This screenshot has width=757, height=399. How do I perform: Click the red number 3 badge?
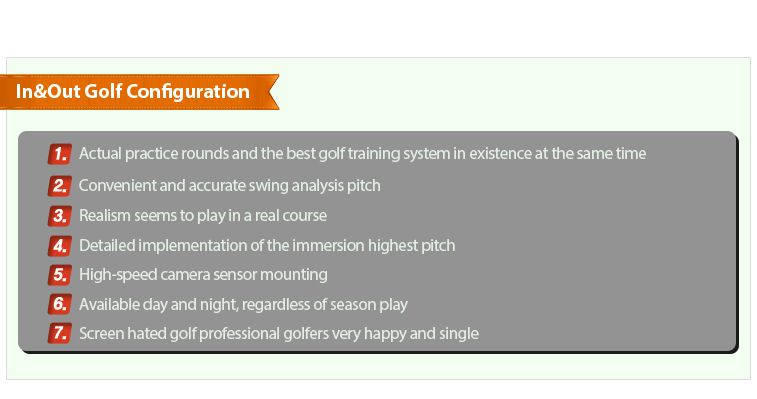[x=60, y=216]
